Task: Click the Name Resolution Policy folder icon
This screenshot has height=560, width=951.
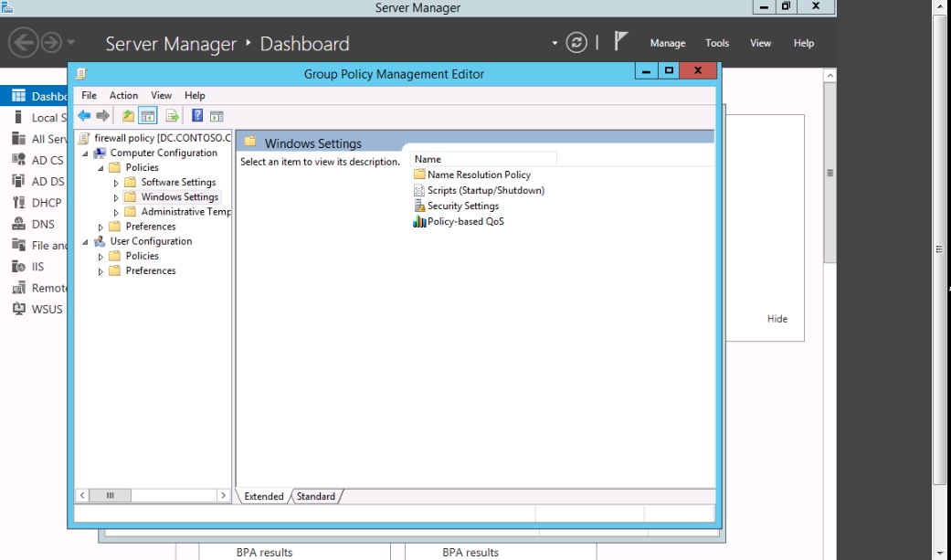Action: (419, 174)
